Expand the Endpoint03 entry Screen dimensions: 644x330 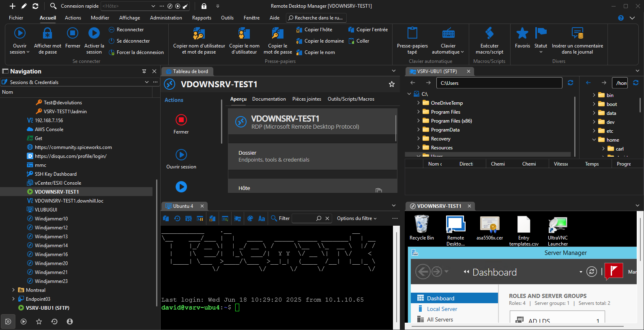click(x=13, y=299)
